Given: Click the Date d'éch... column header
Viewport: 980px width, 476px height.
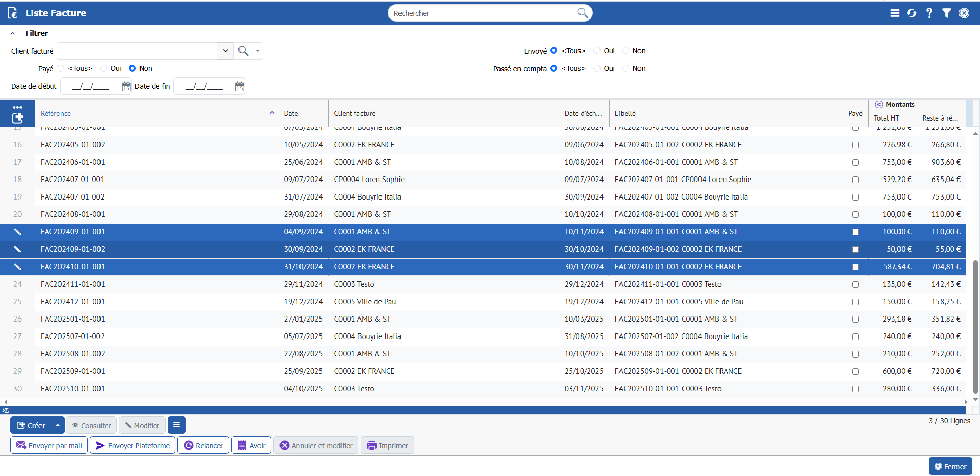Looking at the screenshot, I should pyautogui.click(x=583, y=113).
